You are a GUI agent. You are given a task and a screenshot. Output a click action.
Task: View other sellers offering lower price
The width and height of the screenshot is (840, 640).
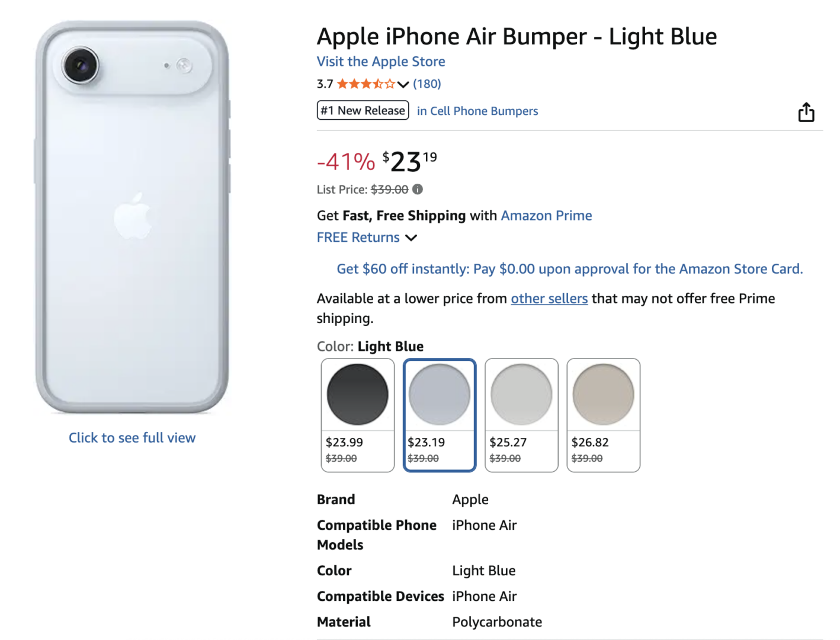click(x=549, y=298)
